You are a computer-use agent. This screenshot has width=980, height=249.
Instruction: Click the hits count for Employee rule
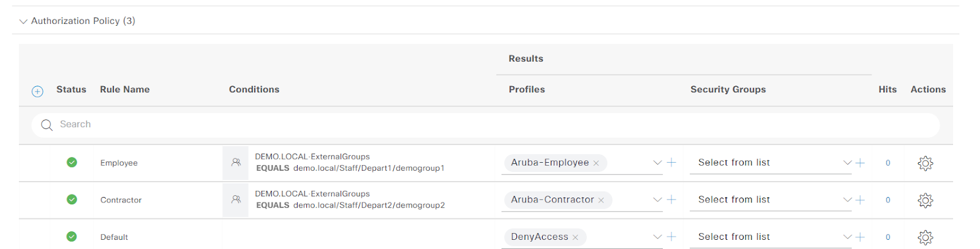pos(888,163)
